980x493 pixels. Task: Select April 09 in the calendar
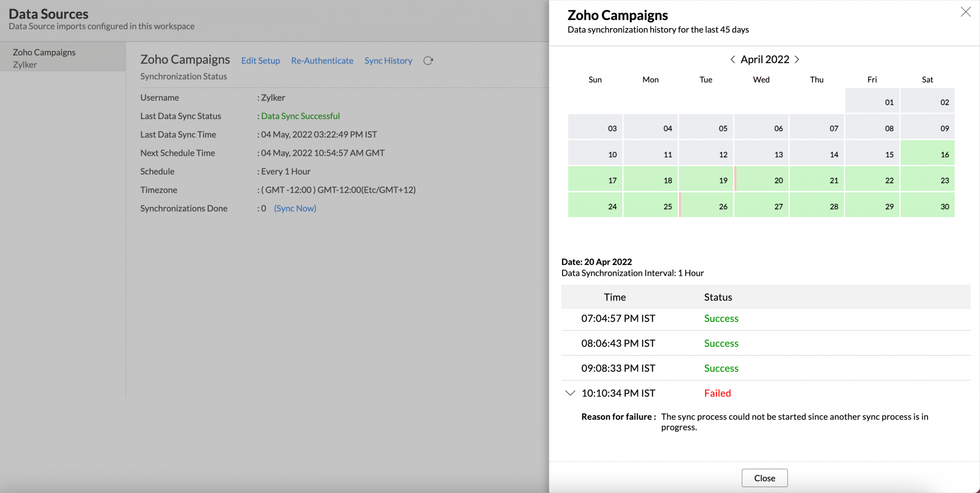[928, 127]
